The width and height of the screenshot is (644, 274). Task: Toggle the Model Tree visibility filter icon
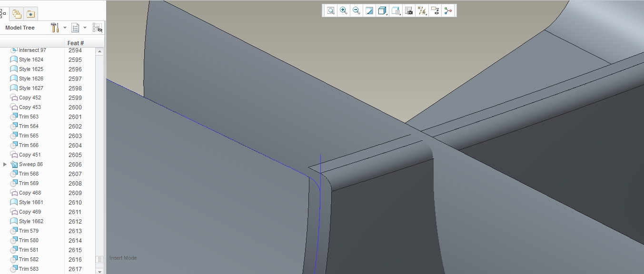pyautogui.click(x=97, y=28)
